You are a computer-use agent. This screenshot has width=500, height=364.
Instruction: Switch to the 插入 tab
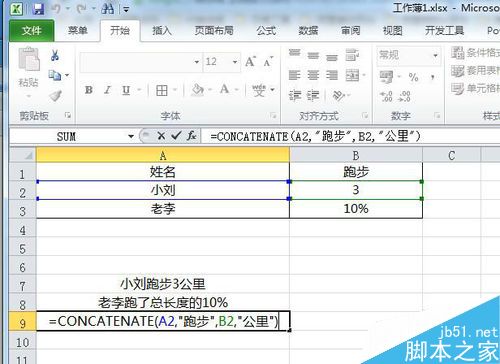tap(162, 31)
